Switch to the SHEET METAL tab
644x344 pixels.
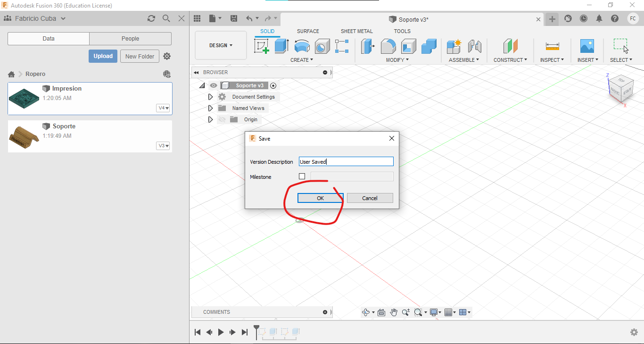[x=357, y=31]
